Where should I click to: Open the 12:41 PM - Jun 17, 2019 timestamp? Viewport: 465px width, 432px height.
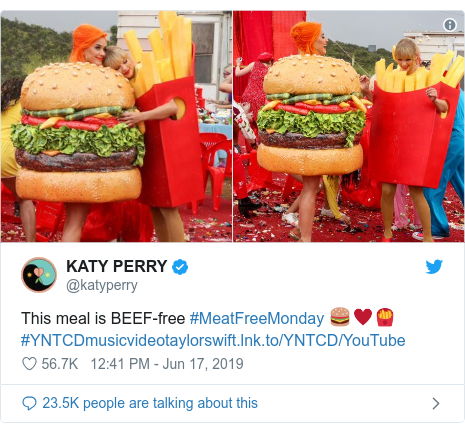tap(167, 364)
